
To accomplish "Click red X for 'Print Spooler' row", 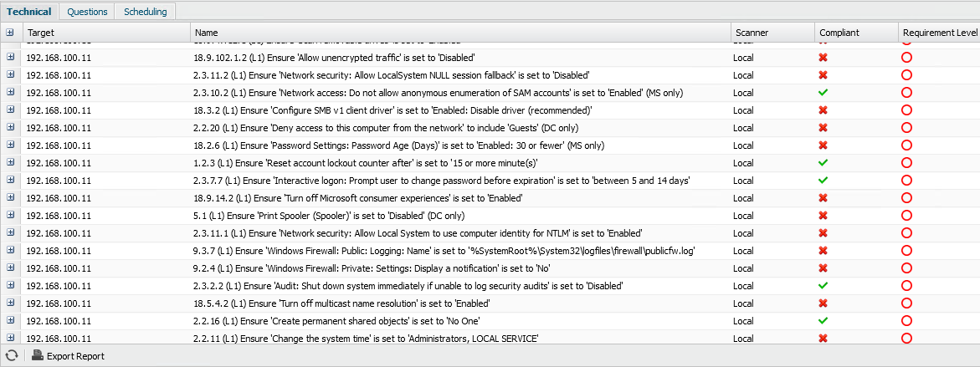I will pos(824,216).
